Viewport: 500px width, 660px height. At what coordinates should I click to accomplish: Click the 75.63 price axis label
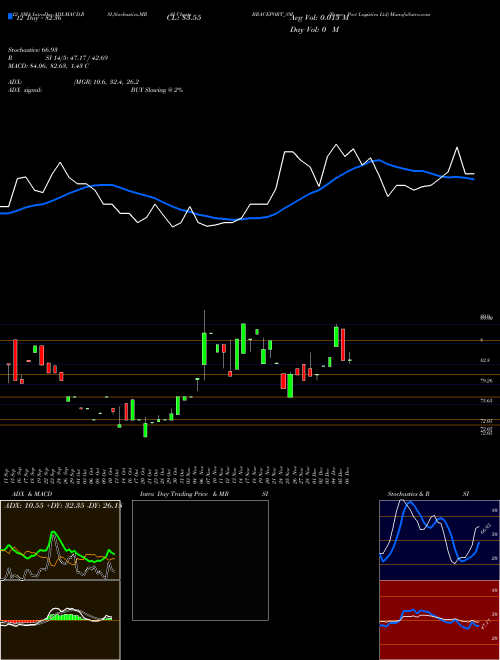pyautogui.click(x=487, y=401)
